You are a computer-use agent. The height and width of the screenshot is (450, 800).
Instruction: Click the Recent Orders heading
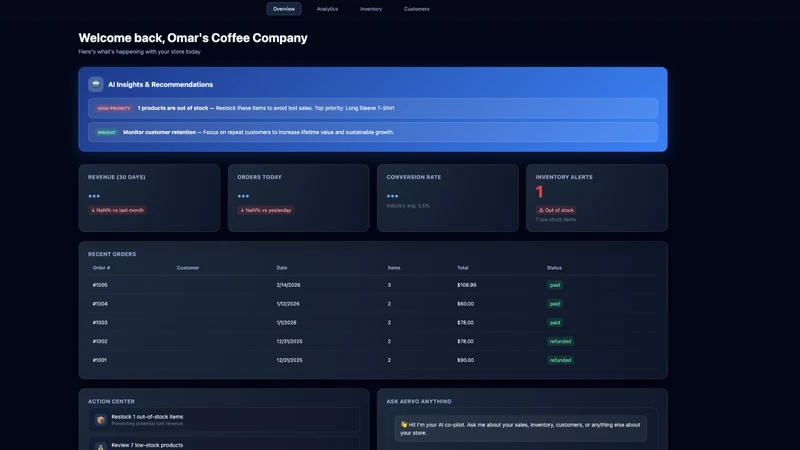(112, 254)
